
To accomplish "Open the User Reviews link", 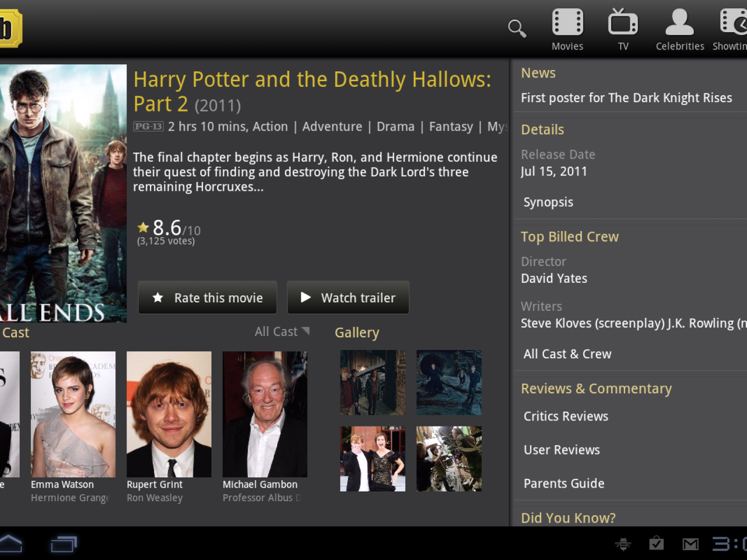I will 562,450.
